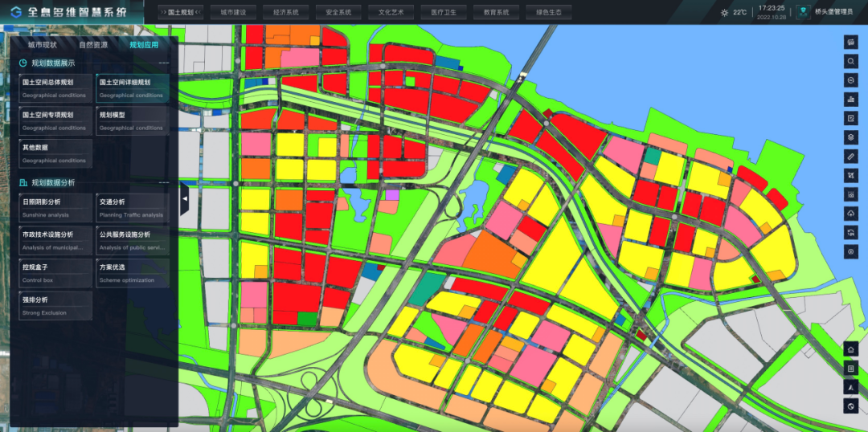868x432 pixels.
Task: Open the layers stack tool
Action: [851, 137]
